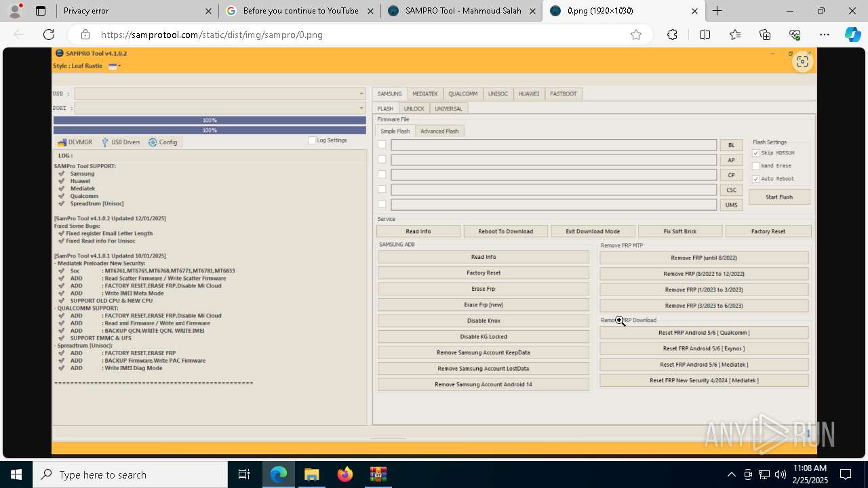This screenshot has width=868, height=488.
Task: Open the UNLOCK sub-tab
Action: pos(414,108)
